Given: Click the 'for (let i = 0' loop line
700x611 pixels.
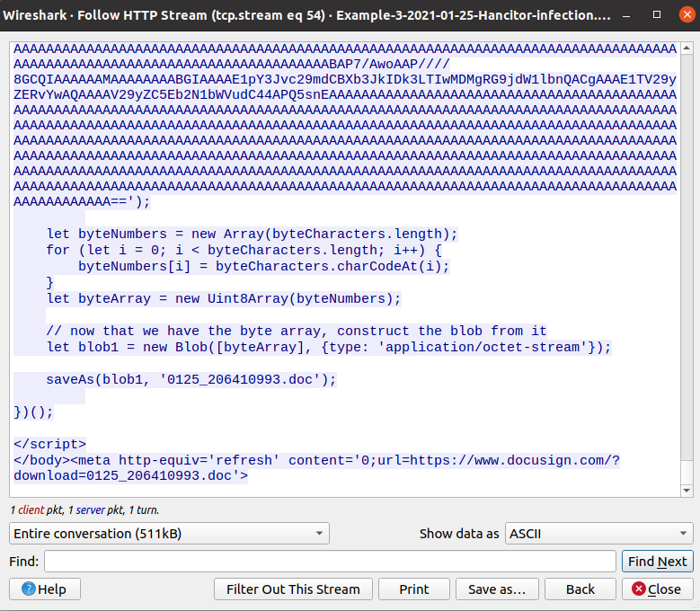Looking at the screenshot, I should 244,250.
